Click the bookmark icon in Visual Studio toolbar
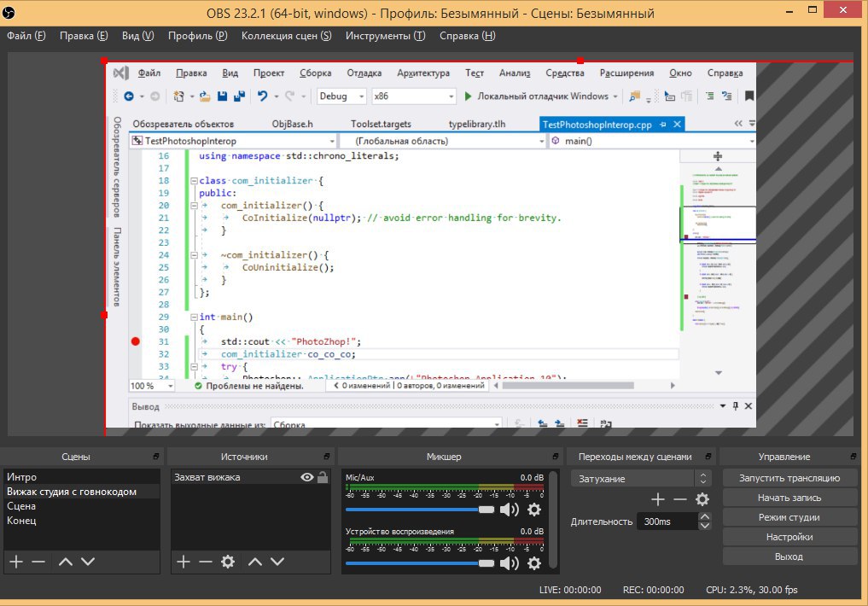The image size is (868, 606). pyautogui.click(x=749, y=96)
